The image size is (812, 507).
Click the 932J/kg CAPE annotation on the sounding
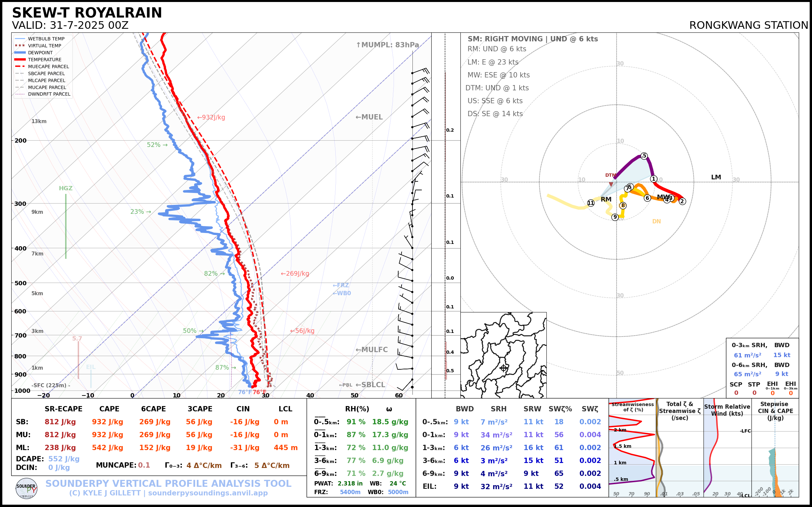point(211,117)
